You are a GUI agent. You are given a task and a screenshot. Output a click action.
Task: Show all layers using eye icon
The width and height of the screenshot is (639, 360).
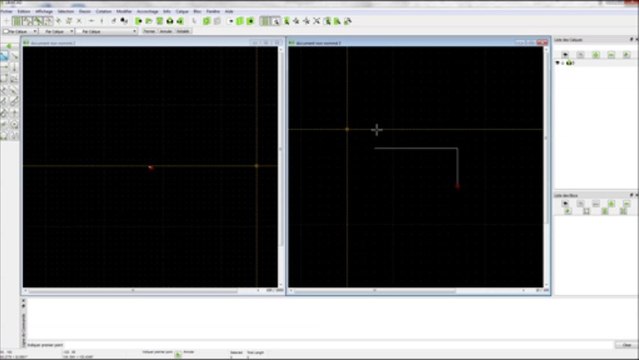pos(565,55)
